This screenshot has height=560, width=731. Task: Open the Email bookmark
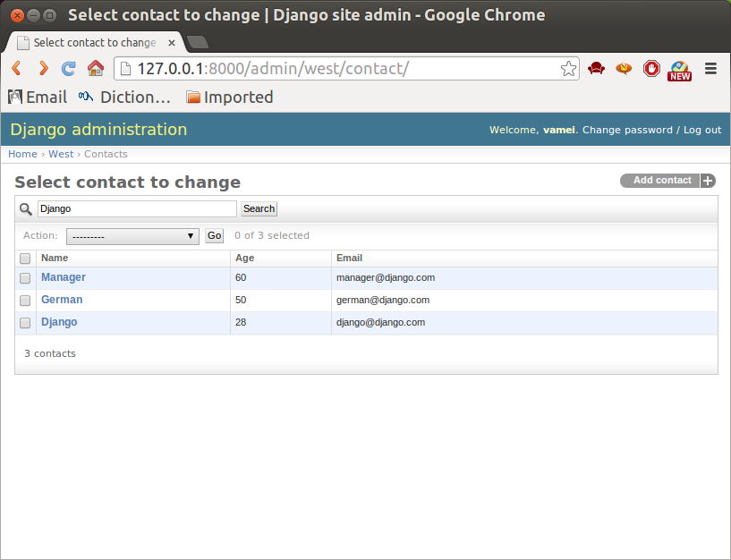pos(38,97)
